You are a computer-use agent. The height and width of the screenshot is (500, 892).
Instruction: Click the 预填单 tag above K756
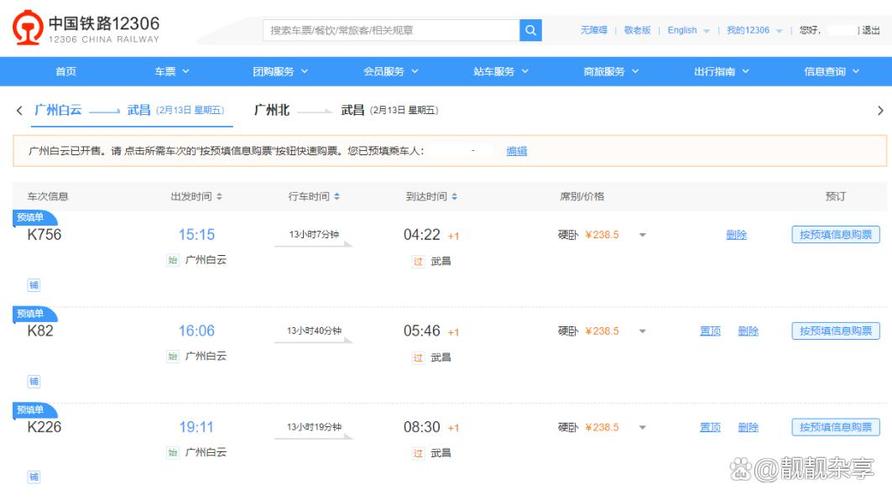click(34, 217)
